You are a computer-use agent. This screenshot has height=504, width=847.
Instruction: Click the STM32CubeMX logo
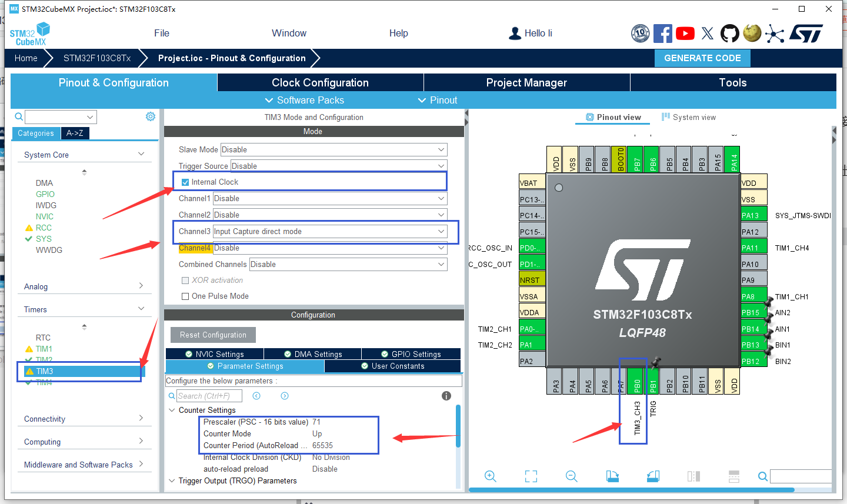tap(29, 34)
